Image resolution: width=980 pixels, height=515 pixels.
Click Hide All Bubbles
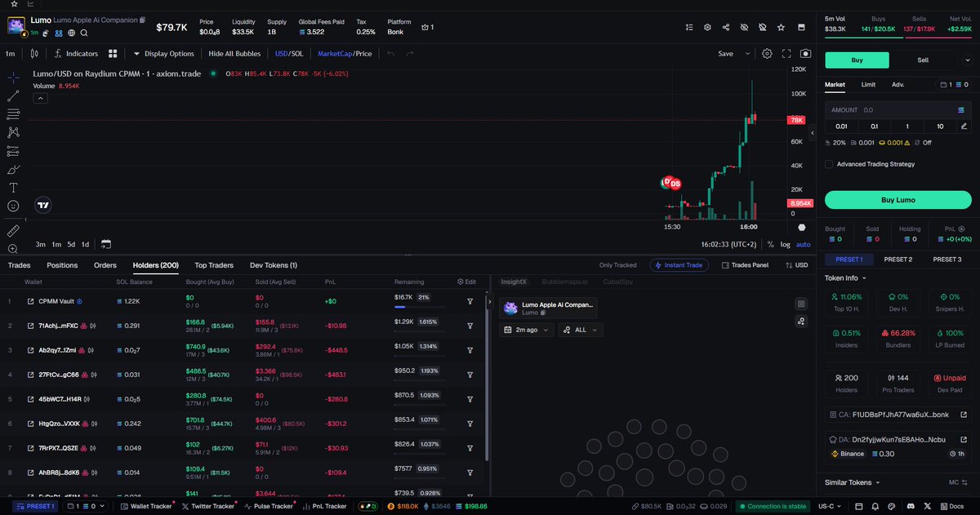tap(234, 54)
